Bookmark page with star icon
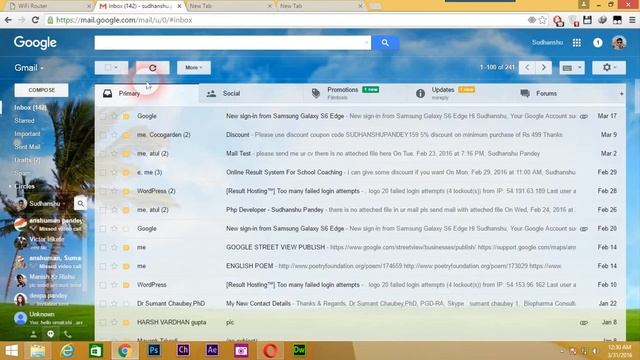This screenshot has height=360, width=640. point(542,20)
